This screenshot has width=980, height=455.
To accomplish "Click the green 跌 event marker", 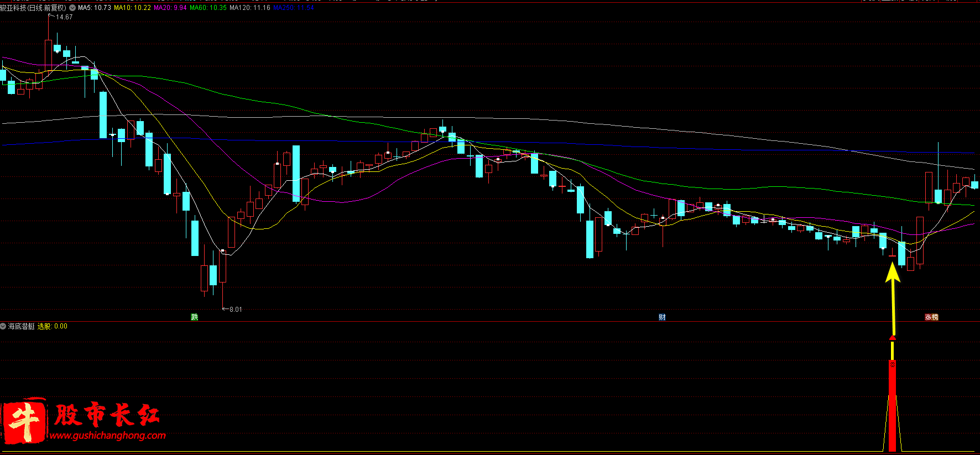I will click(x=195, y=317).
